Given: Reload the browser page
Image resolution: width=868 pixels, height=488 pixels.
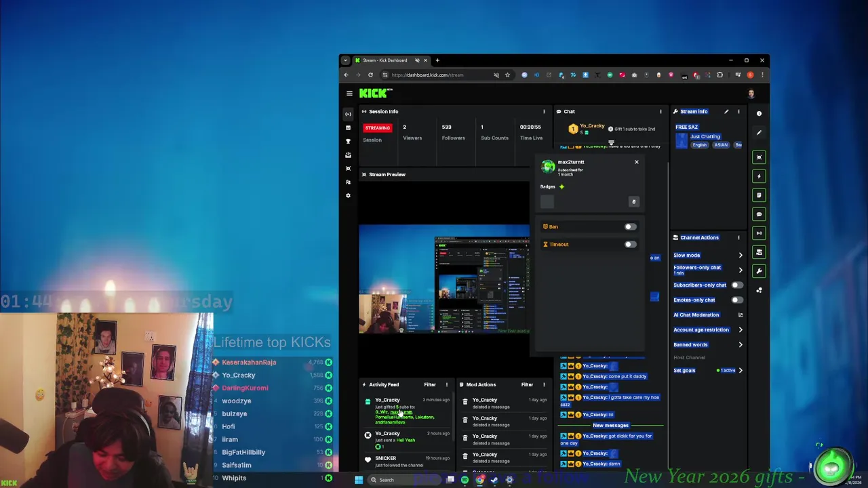Looking at the screenshot, I should pos(370,75).
